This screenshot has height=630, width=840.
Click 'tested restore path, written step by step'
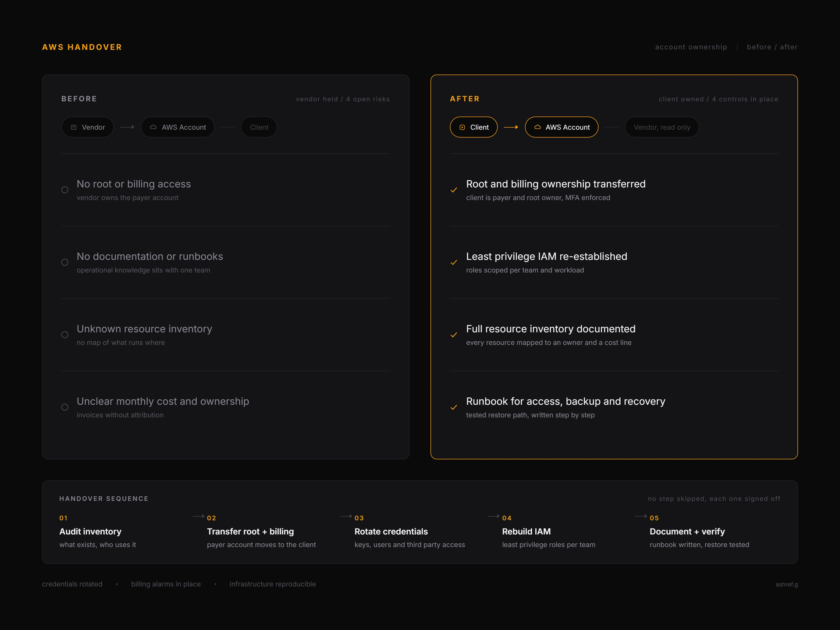(x=531, y=415)
